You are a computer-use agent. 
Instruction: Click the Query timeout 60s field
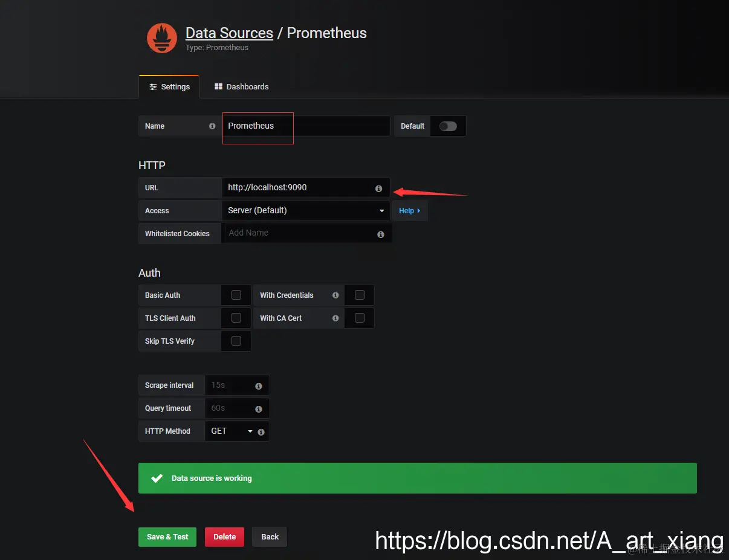(x=237, y=408)
